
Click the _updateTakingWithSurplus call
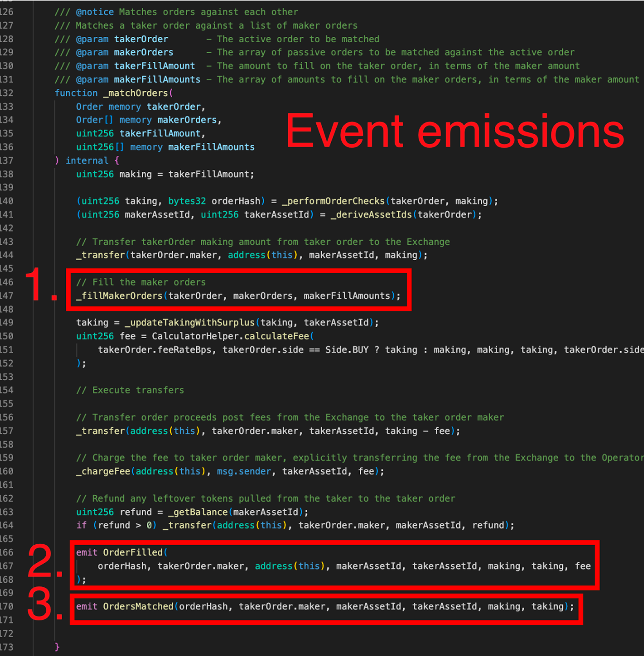pos(189,323)
